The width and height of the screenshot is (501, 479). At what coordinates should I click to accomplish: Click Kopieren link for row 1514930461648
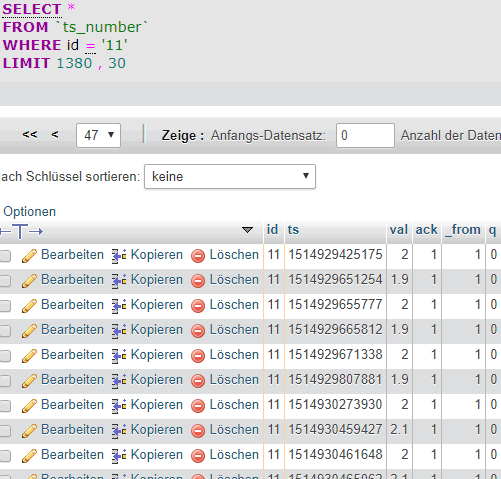(157, 455)
